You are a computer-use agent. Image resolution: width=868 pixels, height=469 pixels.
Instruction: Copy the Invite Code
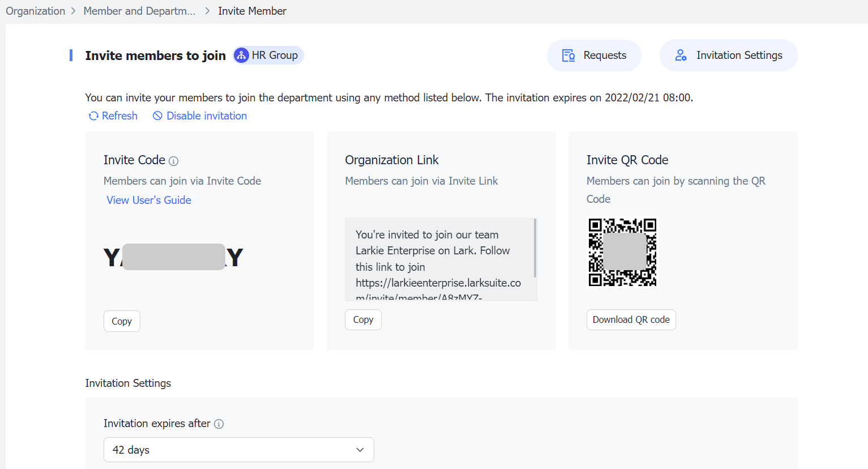point(122,321)
